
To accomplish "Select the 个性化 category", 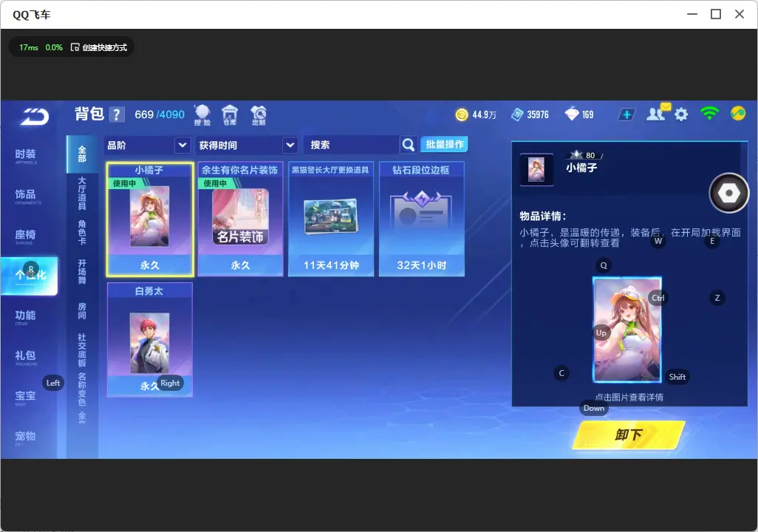I will [x=29, y=276].
